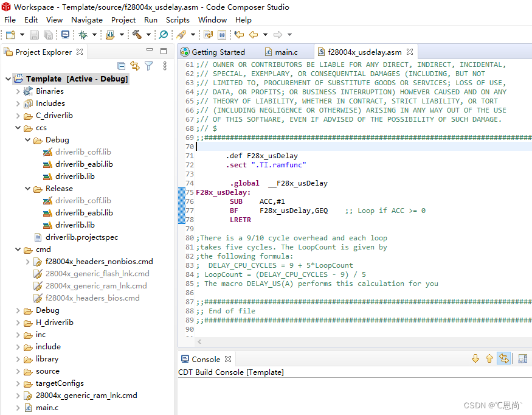Click folding marker bar at line 75
Viewport: 532px width, 415px height.
pyautogui.click(x=182, y=192)
